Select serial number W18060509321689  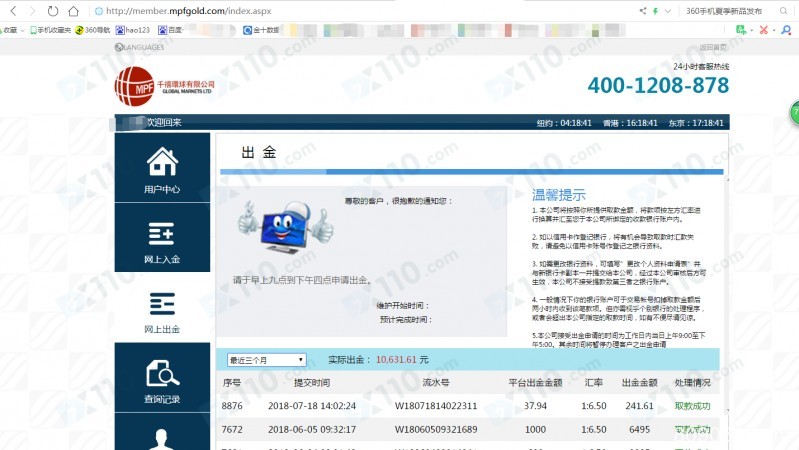coord(436,430)
